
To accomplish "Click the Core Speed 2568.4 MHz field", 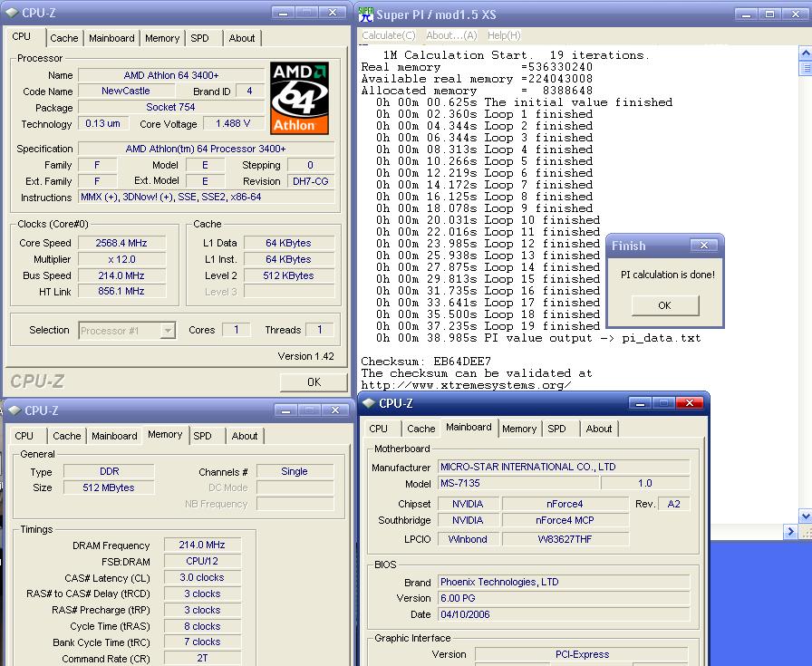I will pyautogui.click(x=121, y=243).
